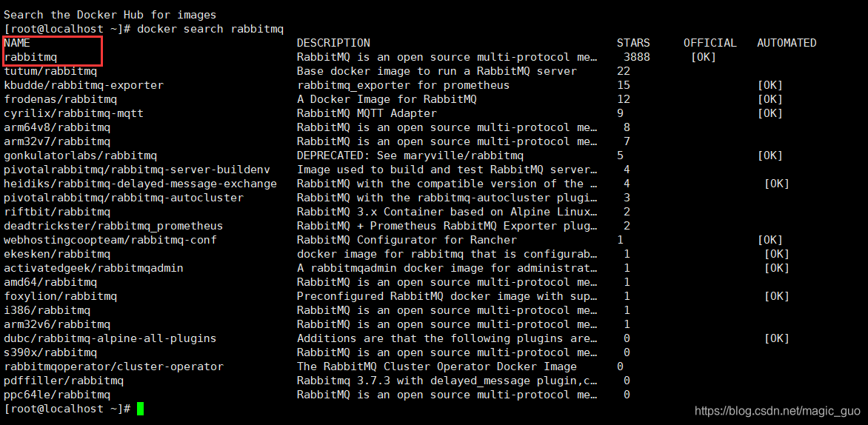The width and height of the screenshot is (868, 425).
Task: Click 'Rabbitmq 3.7.3 with delayed_message plugin' description
Action: 447,381
